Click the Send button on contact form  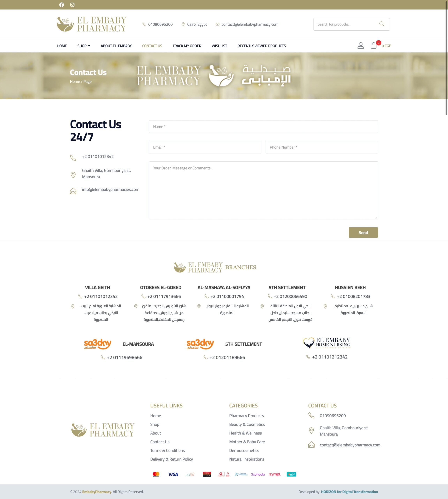tap(363, 232)
